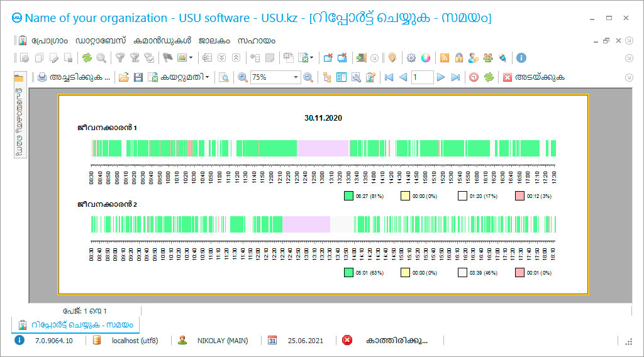Click NIKOLAY (MAIN) in status bar

(x=223, y=341)
